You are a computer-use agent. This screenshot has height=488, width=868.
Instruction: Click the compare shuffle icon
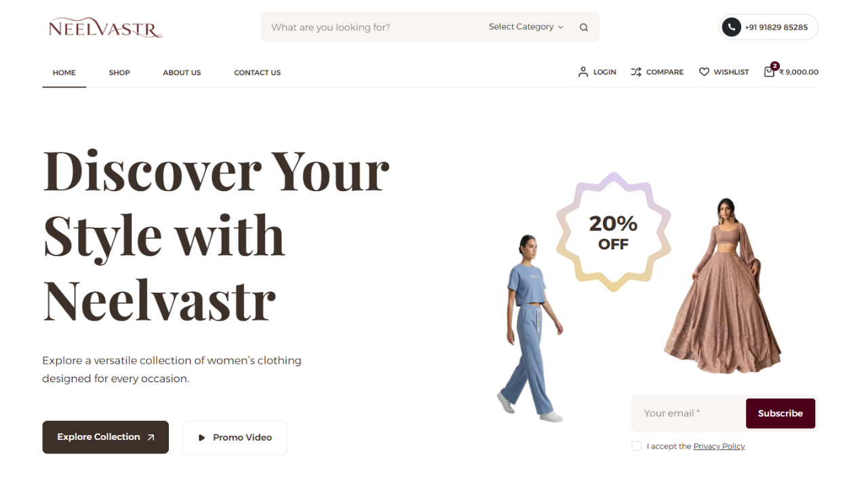636,72
